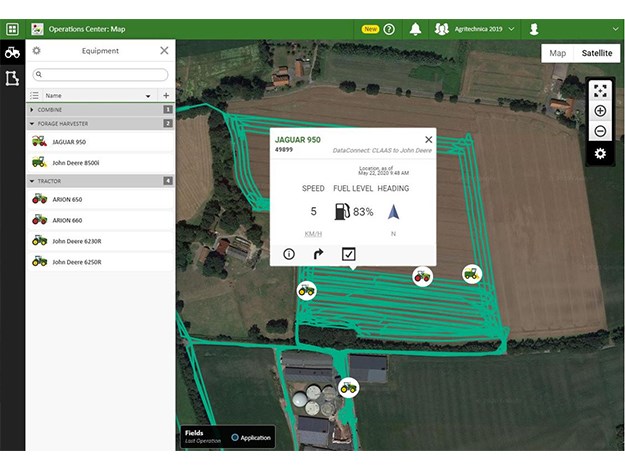Close the Equipment panel

pos(164,51)
